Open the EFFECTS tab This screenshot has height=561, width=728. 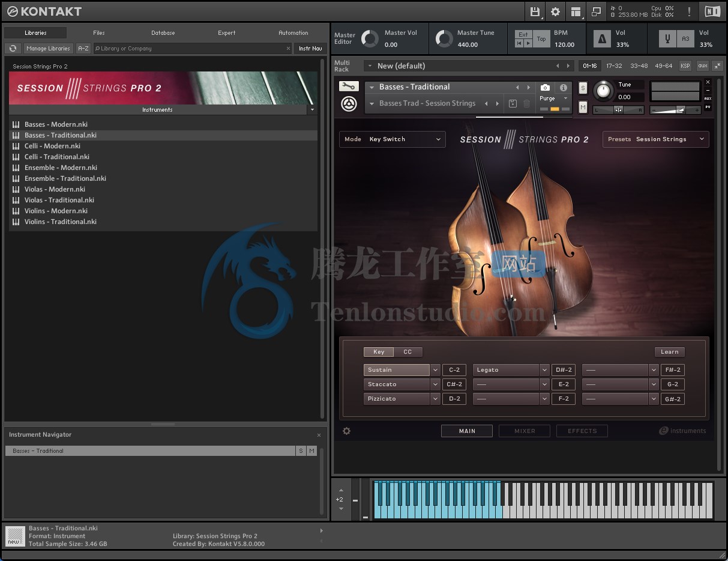tap(582, 431)
